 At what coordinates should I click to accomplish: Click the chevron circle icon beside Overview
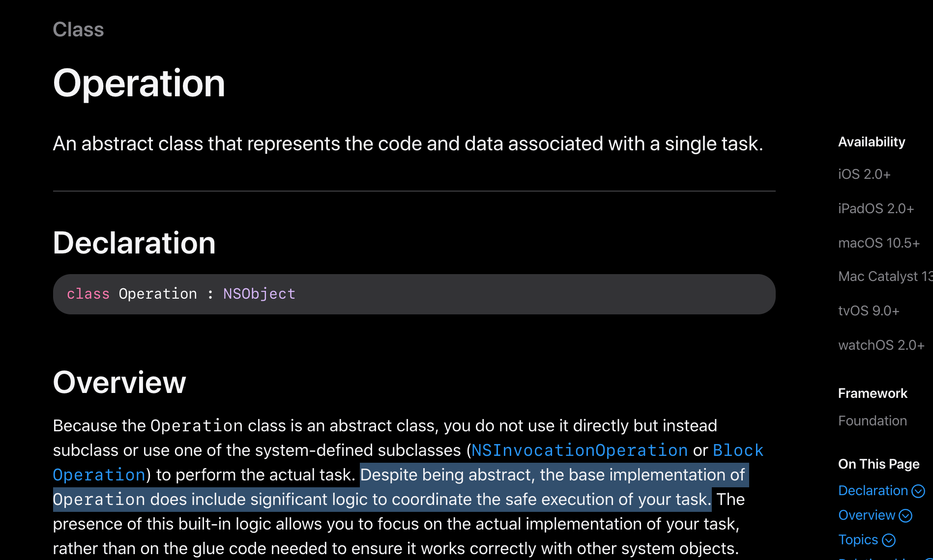(905, 515)
